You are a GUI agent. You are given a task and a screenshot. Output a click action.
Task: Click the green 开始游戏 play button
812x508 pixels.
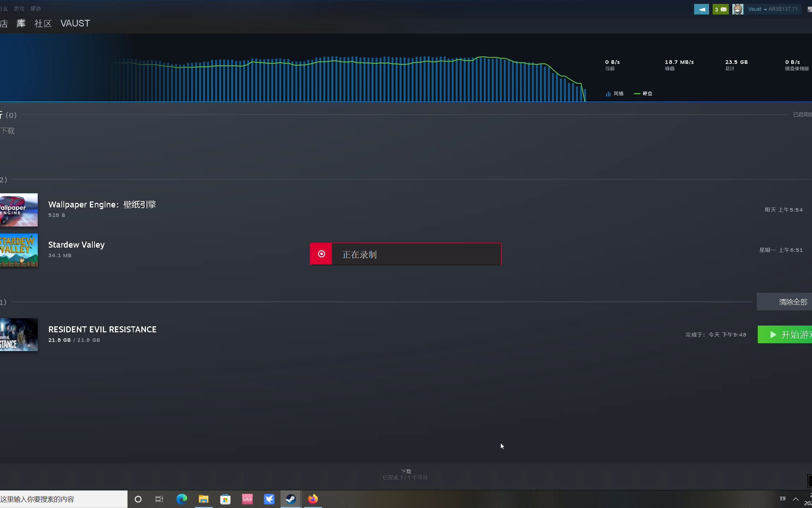[x=785, y=334]
